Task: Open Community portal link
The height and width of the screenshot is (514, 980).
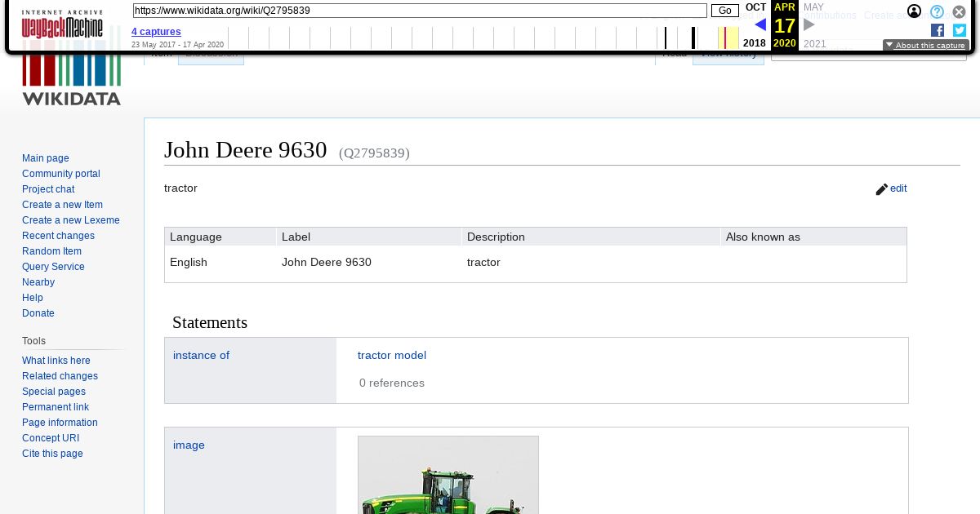Action: point(61,174)
